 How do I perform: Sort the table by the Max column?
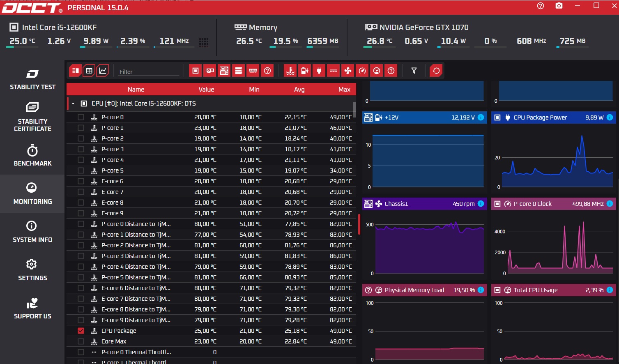pyautogui.click(x=344, y=90)
